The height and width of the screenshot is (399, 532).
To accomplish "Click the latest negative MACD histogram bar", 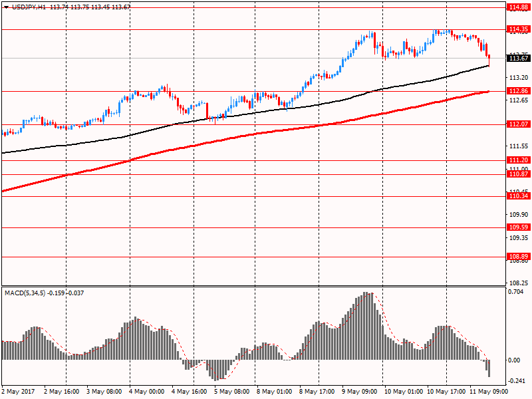I will click(489, 368).
